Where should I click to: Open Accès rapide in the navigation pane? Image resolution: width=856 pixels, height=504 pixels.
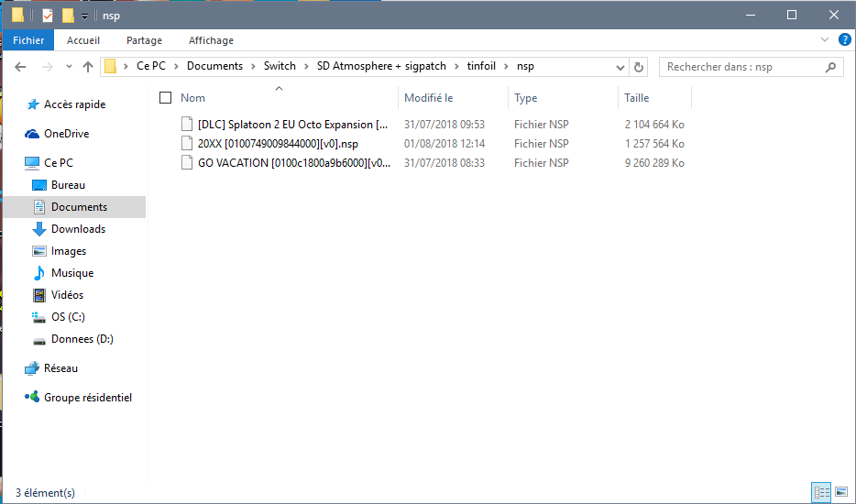tap(75, 104)
